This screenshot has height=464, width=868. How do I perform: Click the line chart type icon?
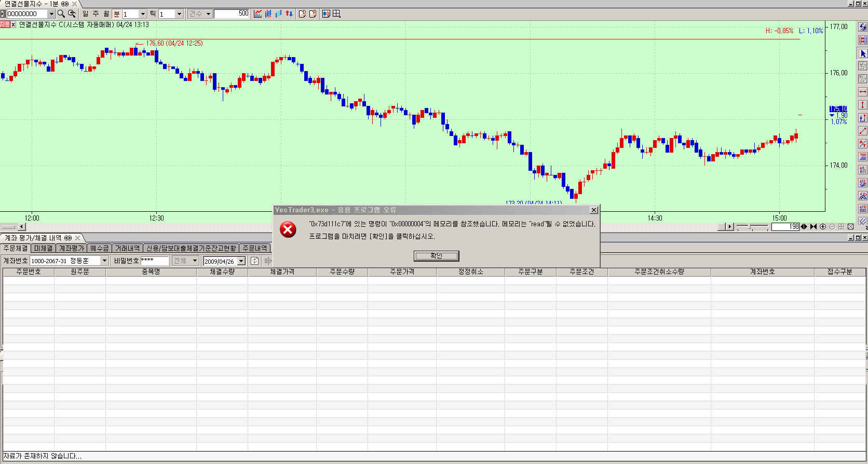[x=258, y=14]
